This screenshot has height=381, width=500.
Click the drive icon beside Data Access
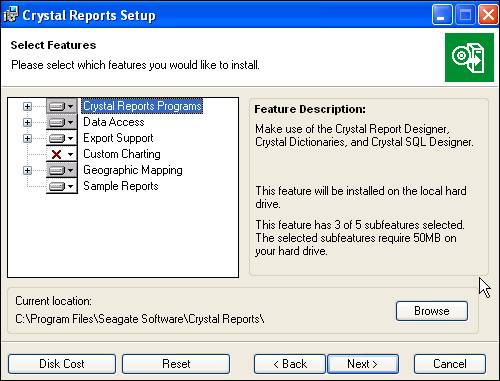56,122
